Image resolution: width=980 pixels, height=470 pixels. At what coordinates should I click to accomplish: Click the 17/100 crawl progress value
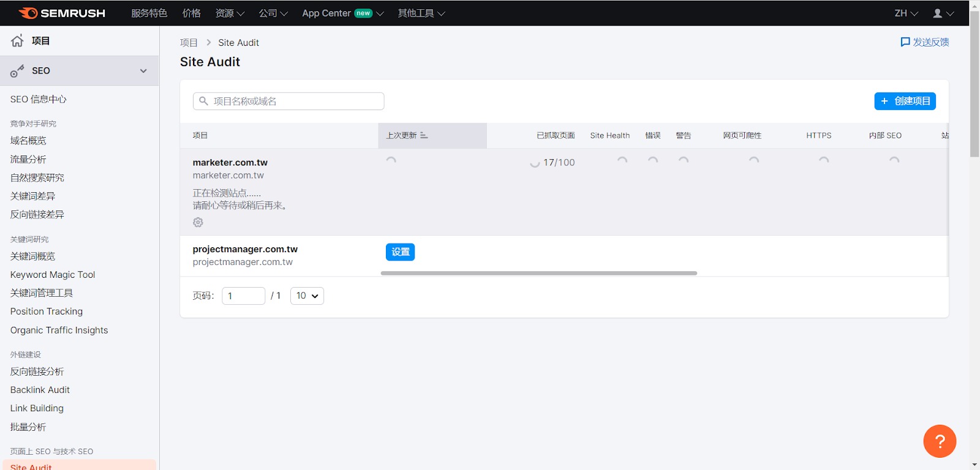point(559,162)
